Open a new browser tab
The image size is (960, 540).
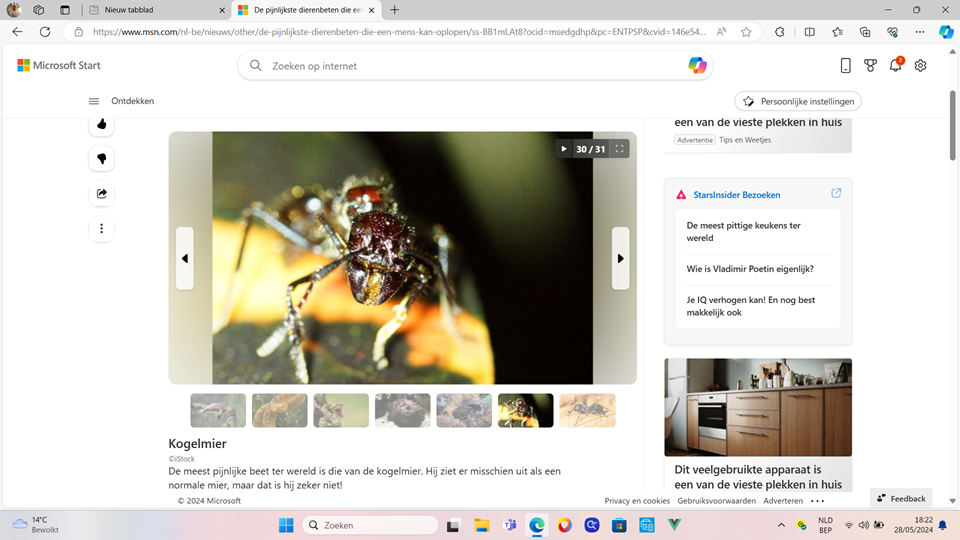pos(395,10)
